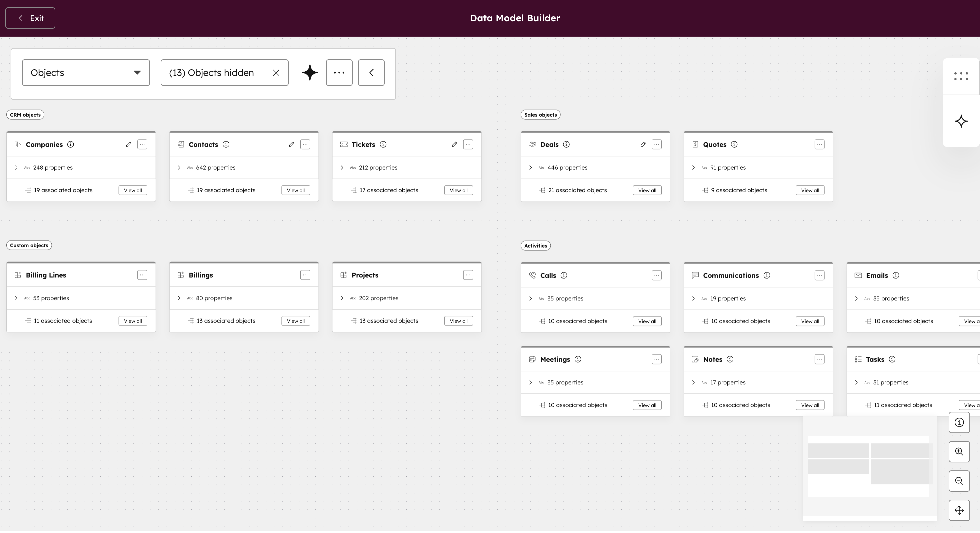
Task: Zoom in using the magnifier plus icon
Action: pos(959,452)
